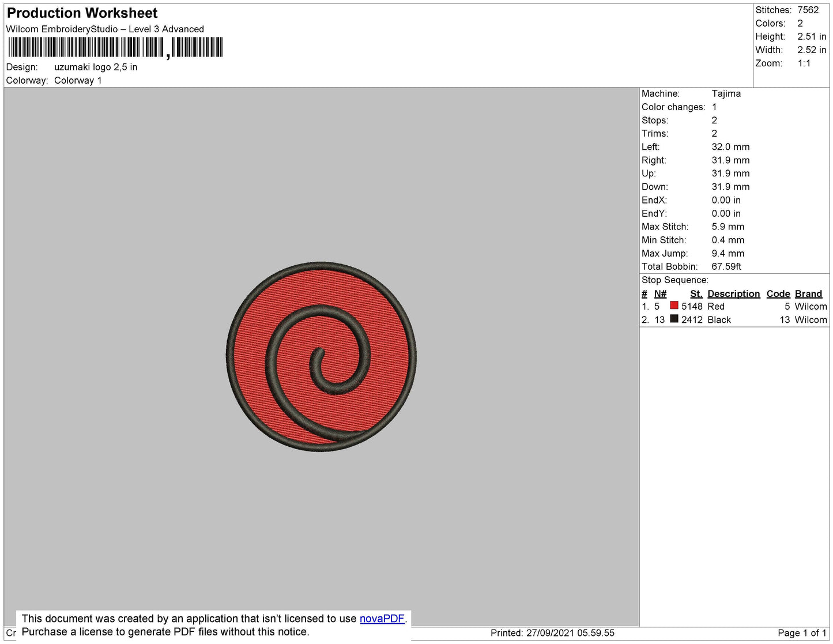Click 'Wilcom EmbroideryStudio – Level 3 Advanced' subtitle
Image resolution: width=833 pixels, height=644 pixels.
point(105,29)
